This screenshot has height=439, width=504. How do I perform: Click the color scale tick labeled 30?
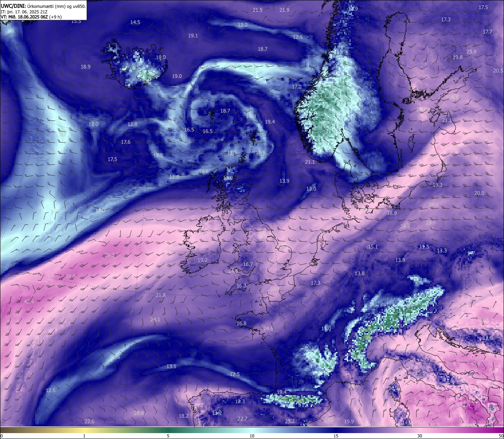(x=420, y=436)
